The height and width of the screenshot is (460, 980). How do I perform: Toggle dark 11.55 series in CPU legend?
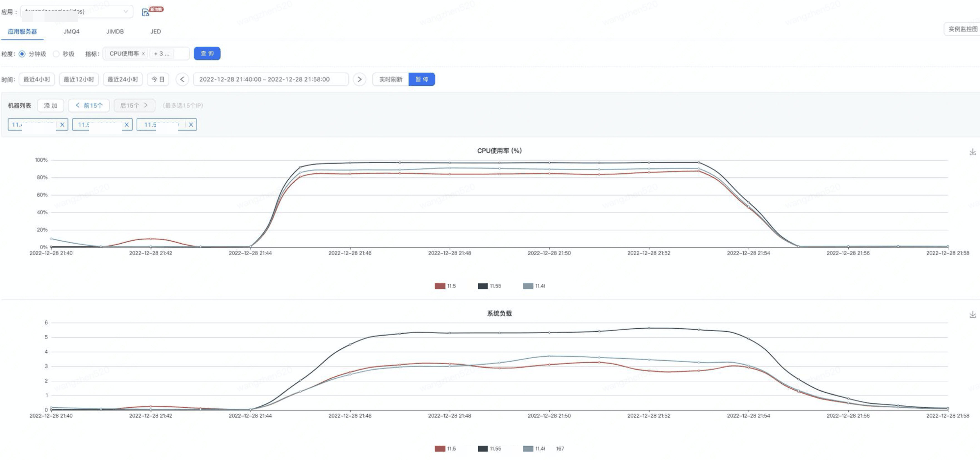tap(483, 286)
